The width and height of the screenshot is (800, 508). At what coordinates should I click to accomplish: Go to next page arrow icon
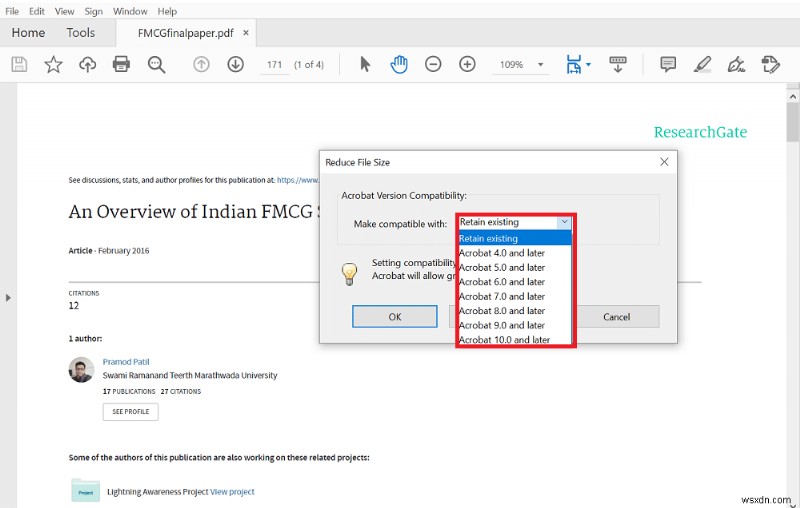coord(235,64)
